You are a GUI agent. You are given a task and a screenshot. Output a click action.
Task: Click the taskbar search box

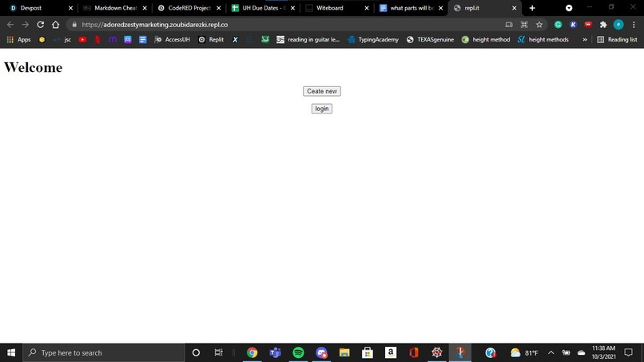[x=104, y=352]
